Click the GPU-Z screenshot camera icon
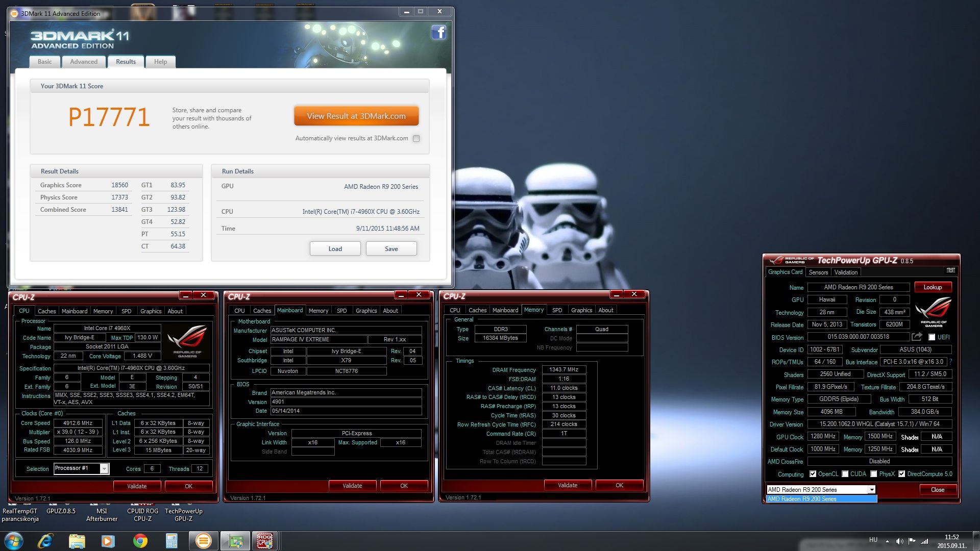 (x=950, y=270)
